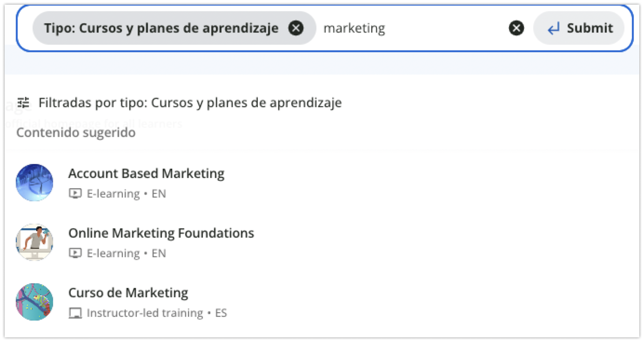Image resolution: width=644 pixels, height=342 pixels.
Task: Click Instructor-led training • ES subtitle
Action: point(157,313)
